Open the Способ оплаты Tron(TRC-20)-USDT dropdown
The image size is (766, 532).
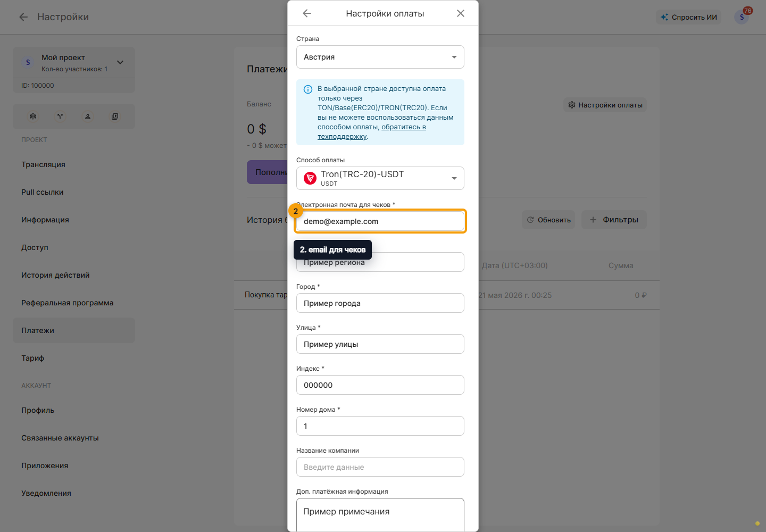(x=380, y=178)
